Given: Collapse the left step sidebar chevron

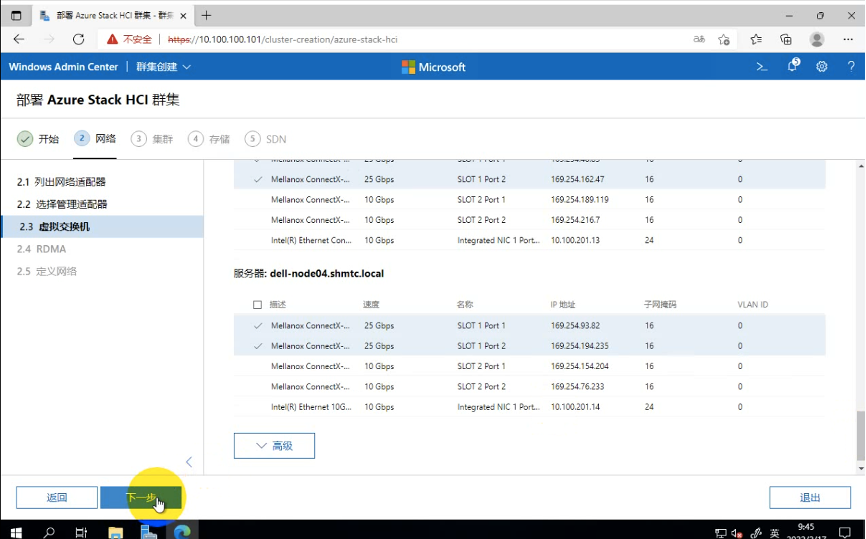Looking at the screenshot, I should (189, 462).
